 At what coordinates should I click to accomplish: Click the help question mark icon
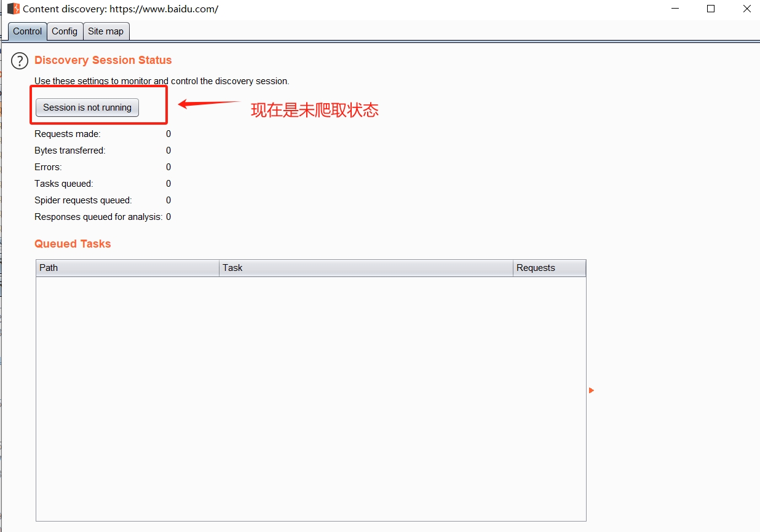(x=20, y=61)
